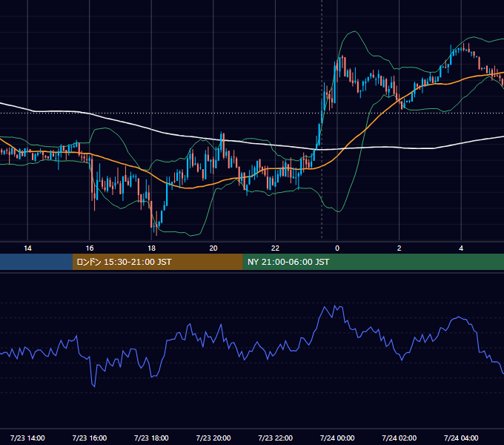Click the 7/23 16:00 date axis label
Screen dimensions: 504x445
(90, 438)
